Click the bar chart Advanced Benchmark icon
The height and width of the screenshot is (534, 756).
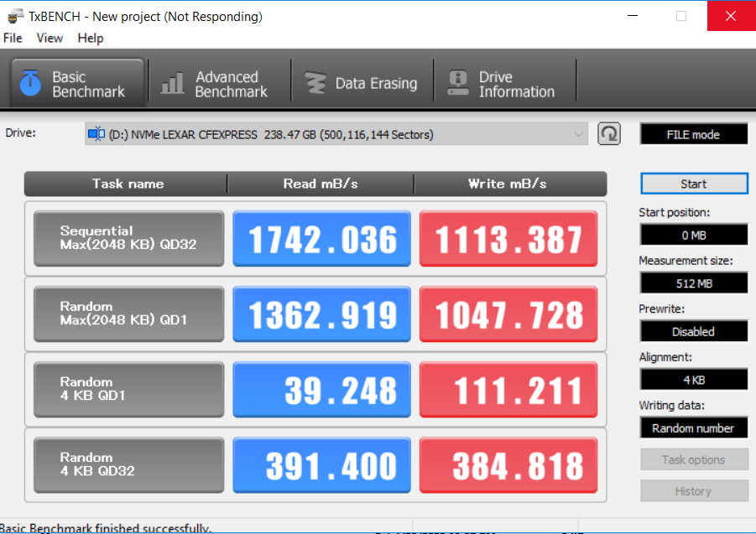coord(172,84)
